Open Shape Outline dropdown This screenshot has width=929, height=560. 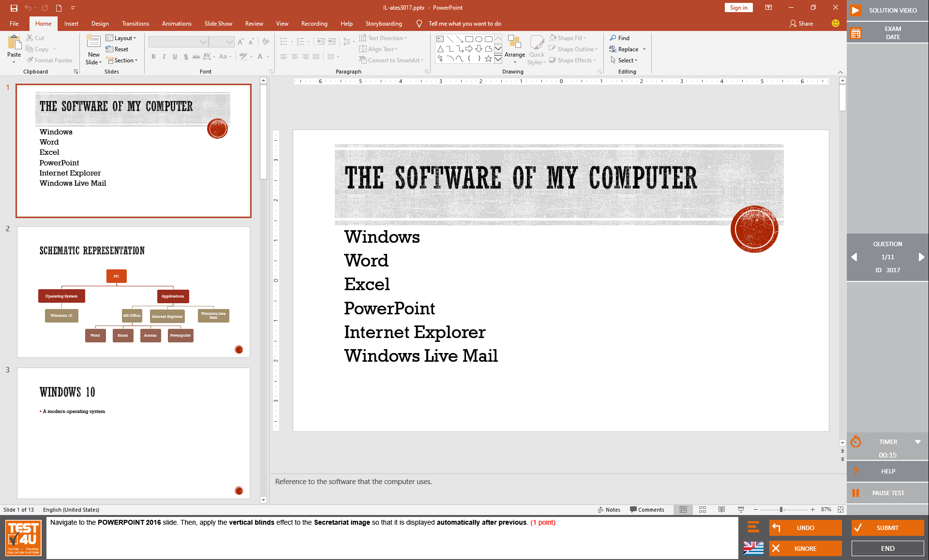click(x=573, y=49)
